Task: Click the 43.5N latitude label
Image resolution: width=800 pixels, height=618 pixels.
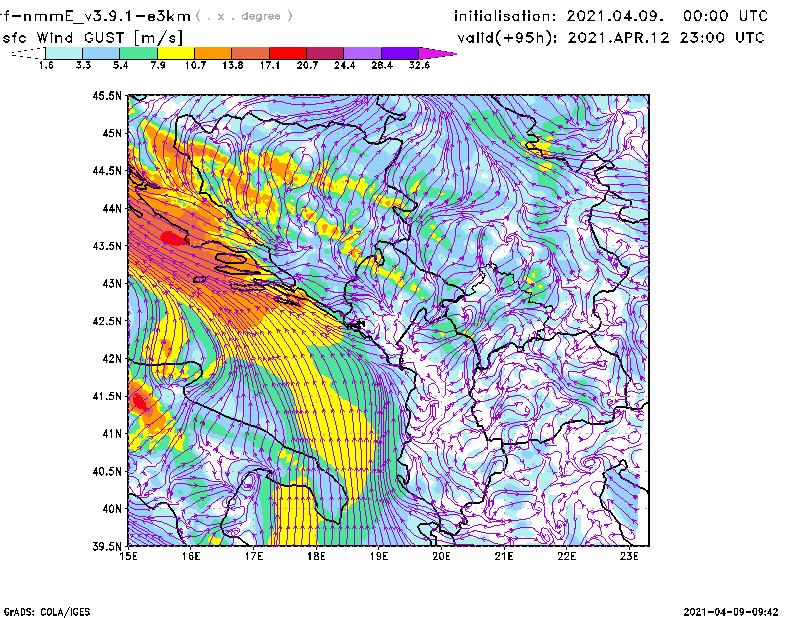Action: pyautogui.click(x=107, y=245)
